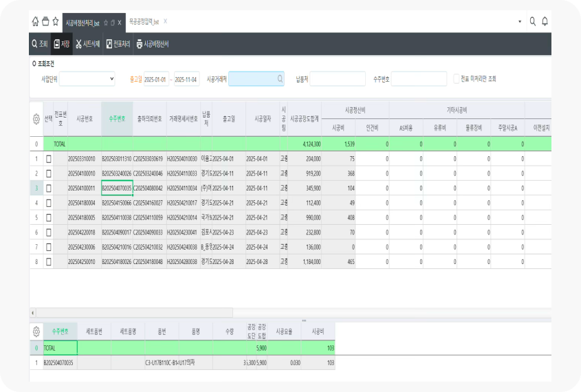Image resolution: width=581 pixels, height=392 pixels.
Task: Click the 조회 search button
Action: (x=40, y=44)
